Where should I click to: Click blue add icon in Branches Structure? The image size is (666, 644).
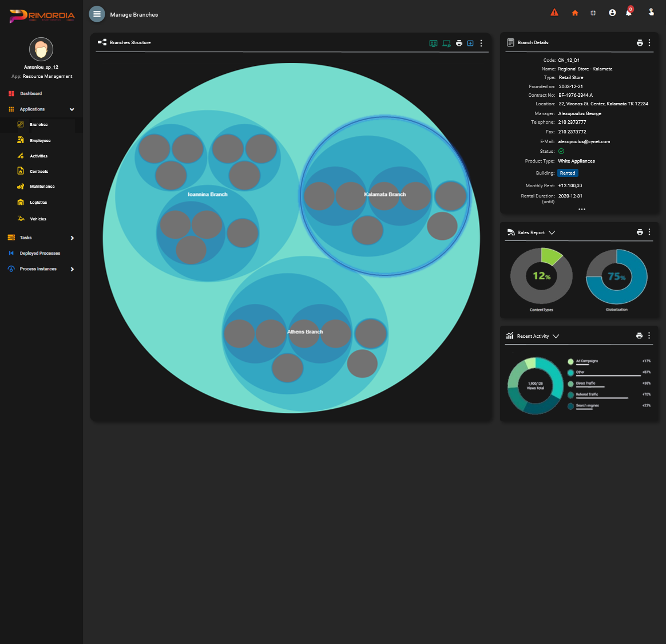pos(470,43)
